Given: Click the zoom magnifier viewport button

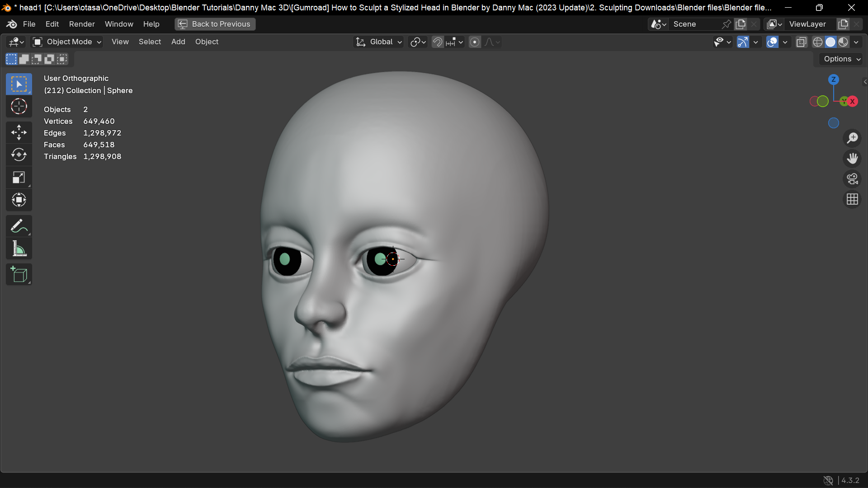Looking at the screenshot, I should [x=852, y=138].
